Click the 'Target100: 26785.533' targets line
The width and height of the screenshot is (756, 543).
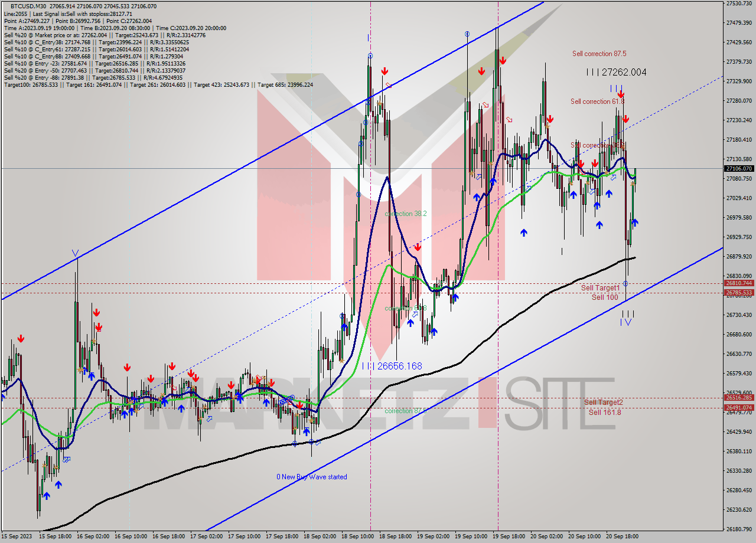(x=158, y=84)
